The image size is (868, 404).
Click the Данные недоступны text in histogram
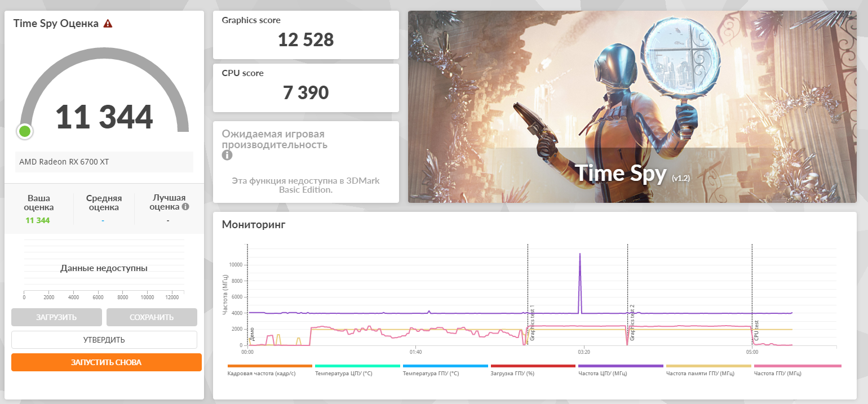(x=104, y=268)
